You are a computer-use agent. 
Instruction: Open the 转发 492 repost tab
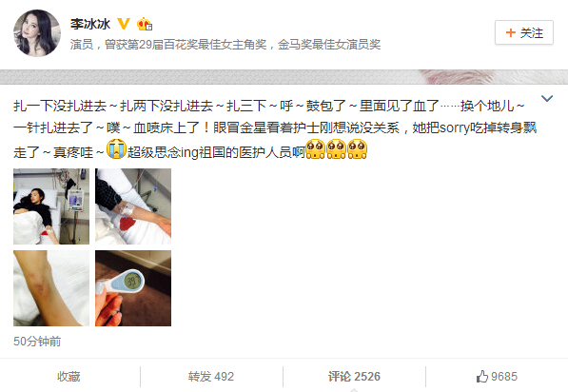pyautogui.click(x=211, y=377)
